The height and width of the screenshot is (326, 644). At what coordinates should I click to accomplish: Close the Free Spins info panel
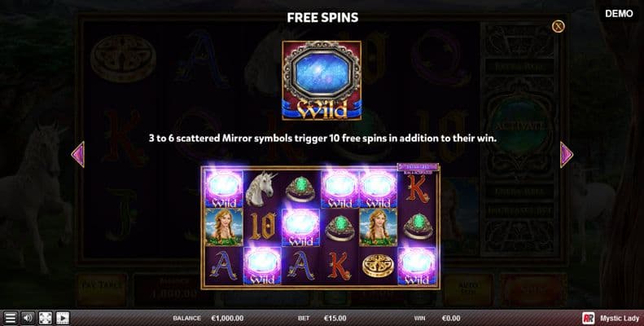(558, 26)
